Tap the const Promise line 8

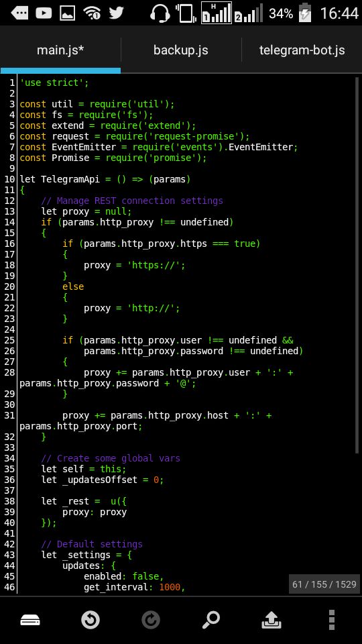pyautogui.click(x=113, y=158)
